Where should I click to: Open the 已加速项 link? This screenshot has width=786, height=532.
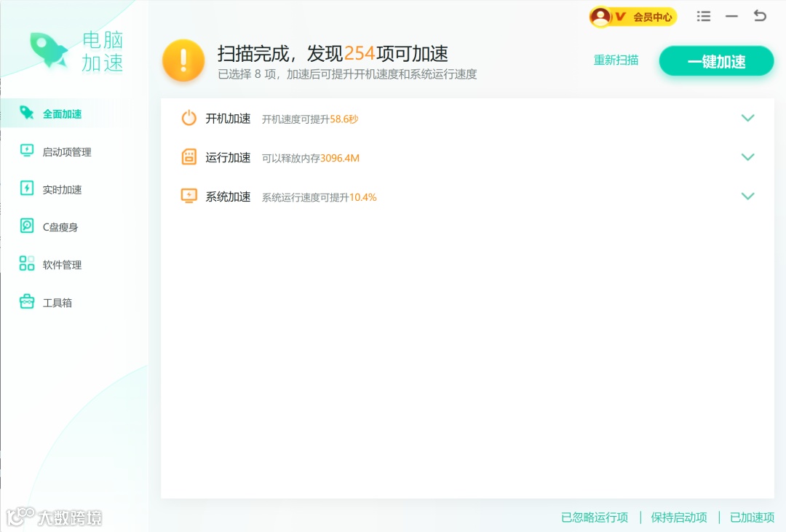pos(752,517)
